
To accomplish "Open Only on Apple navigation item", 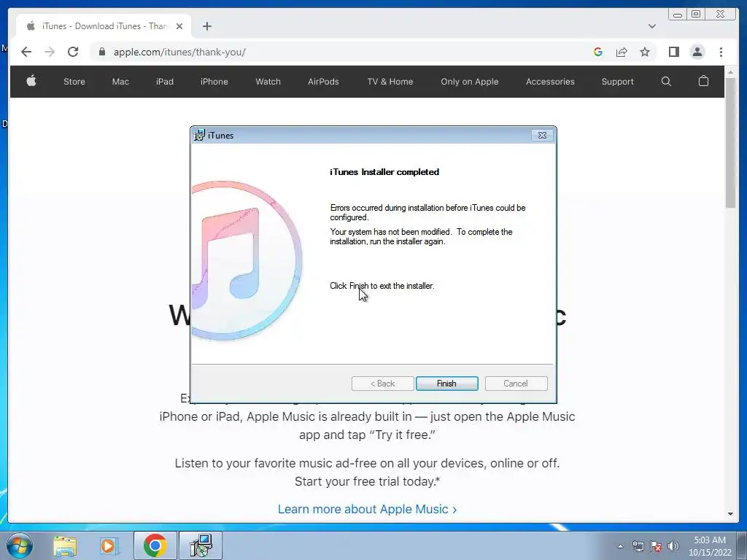I will [469, 82].
